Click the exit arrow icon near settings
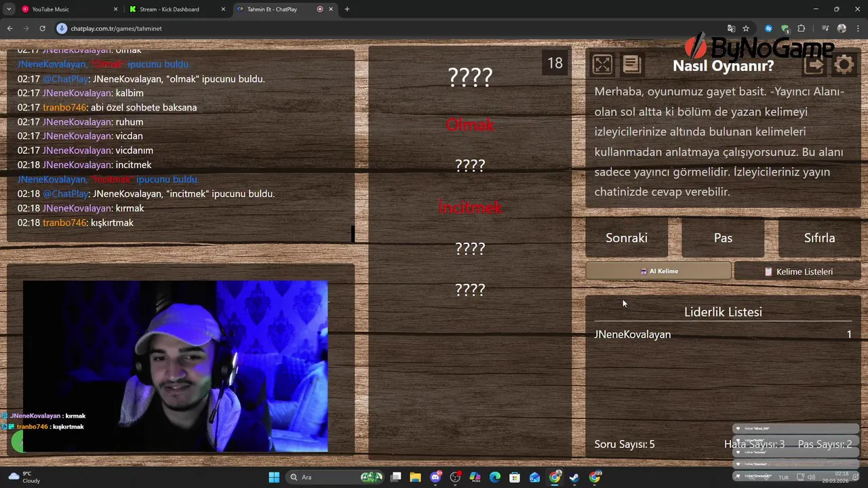 814,65
